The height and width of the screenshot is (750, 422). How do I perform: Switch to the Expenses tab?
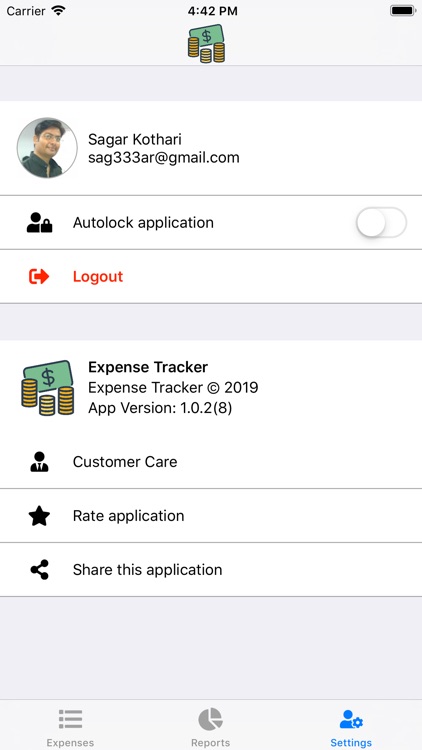coord(70,727)
